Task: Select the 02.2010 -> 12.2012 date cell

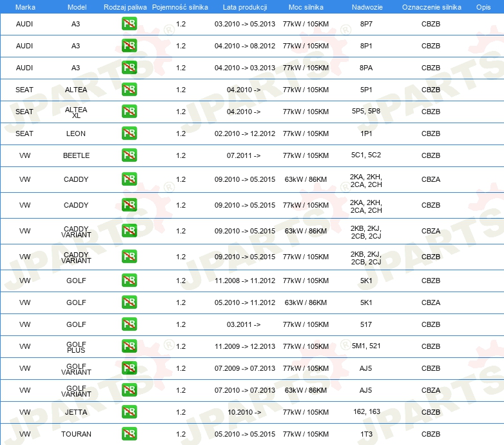Action: tap(245, 133)
